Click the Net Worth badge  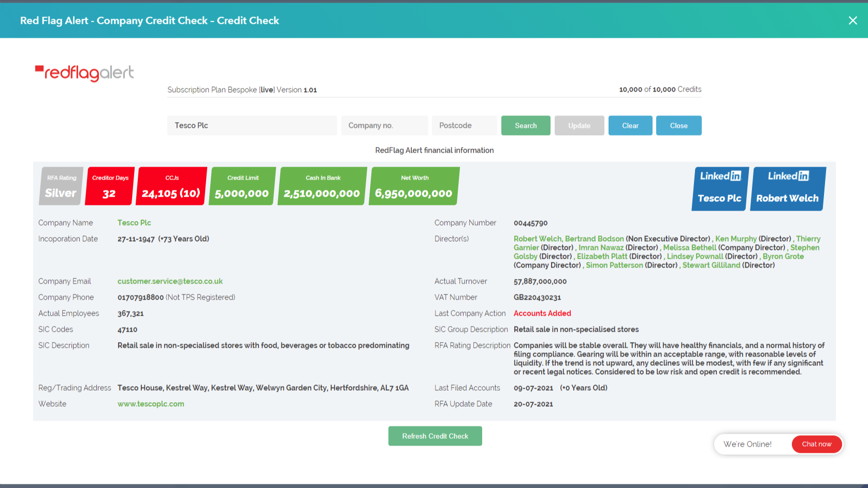414,186
